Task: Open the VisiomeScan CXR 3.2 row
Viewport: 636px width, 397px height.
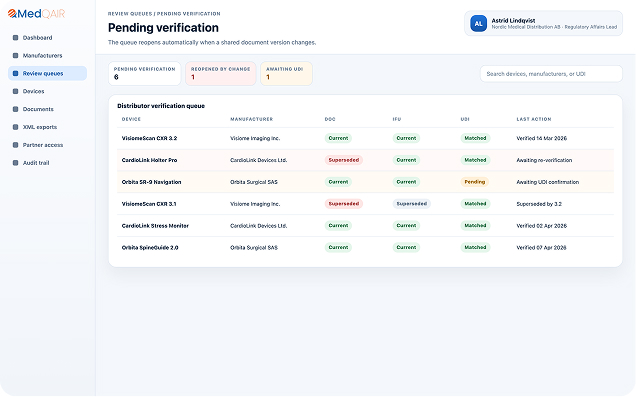Action: point(365,138)
